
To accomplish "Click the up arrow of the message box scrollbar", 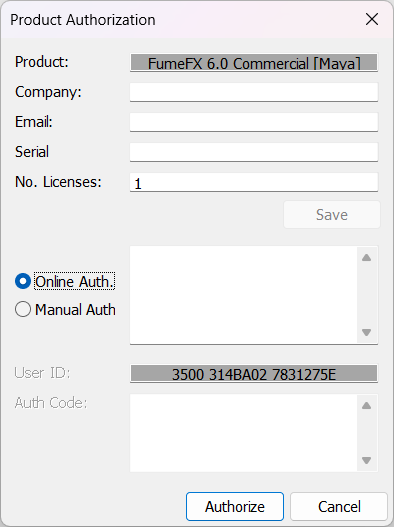I will coord(366,258).
